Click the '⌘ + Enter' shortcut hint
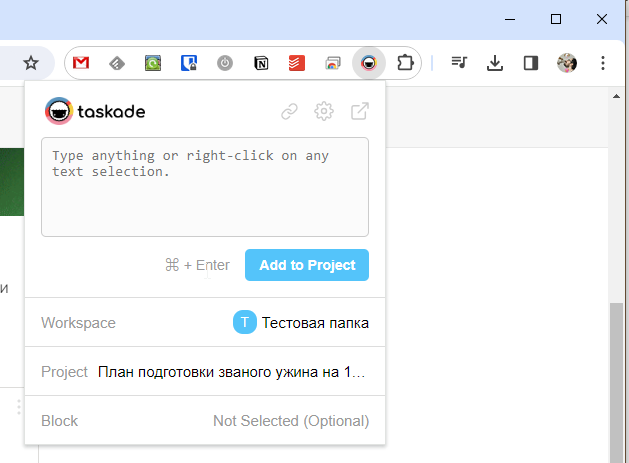 click(197, 265)
